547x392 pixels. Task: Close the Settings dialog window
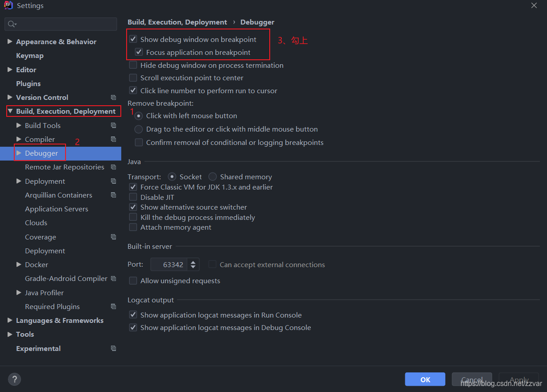point(534,5)
